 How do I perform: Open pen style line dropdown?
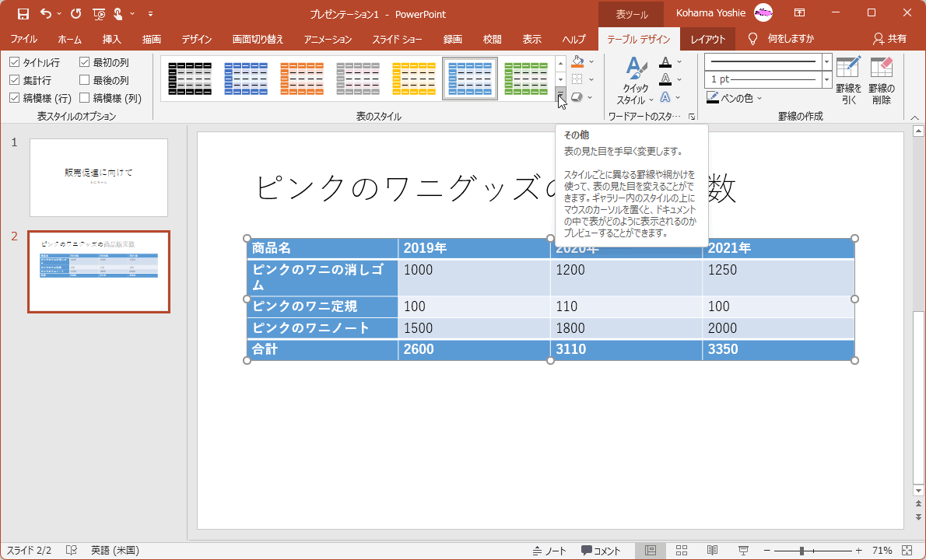click(x=826, y=62)
